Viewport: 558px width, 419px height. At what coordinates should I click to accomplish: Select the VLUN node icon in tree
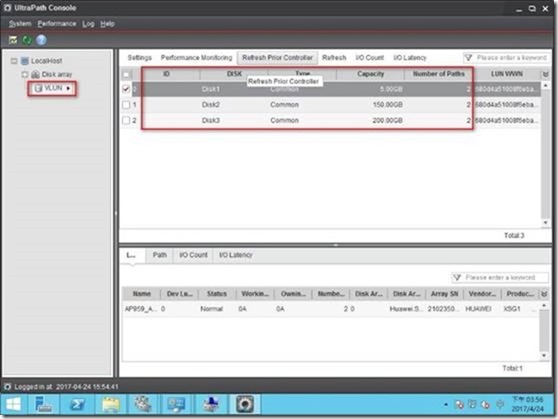pos(38,88)
